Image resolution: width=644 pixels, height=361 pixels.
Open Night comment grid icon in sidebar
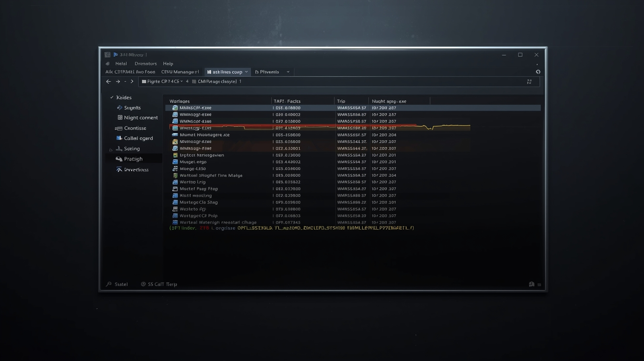[120, 118]
